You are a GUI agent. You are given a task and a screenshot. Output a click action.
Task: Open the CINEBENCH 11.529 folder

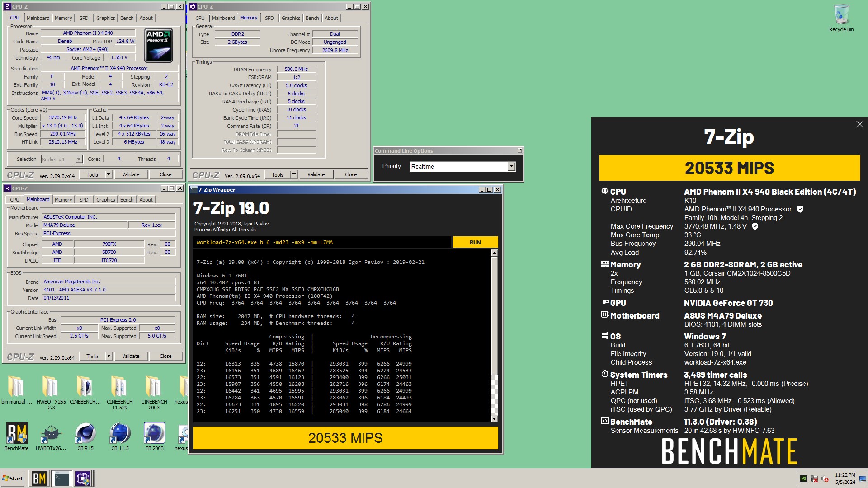coord(119,392)
